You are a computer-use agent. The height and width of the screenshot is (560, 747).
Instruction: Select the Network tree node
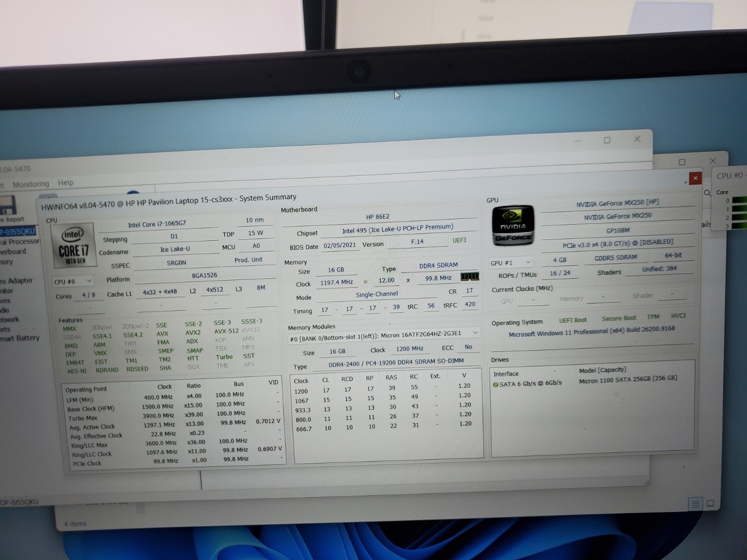coord(10,320)
